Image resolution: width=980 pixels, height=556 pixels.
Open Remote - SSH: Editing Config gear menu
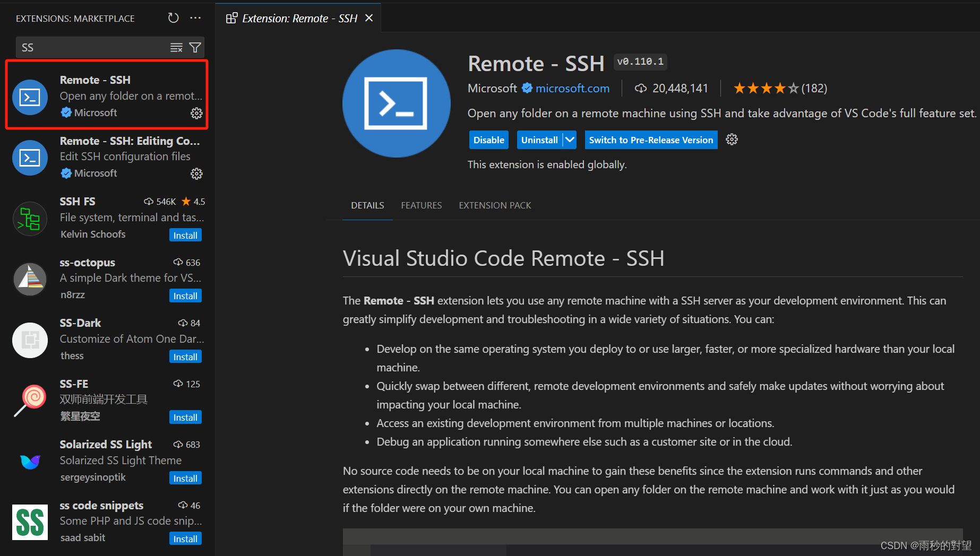point(196,173)
